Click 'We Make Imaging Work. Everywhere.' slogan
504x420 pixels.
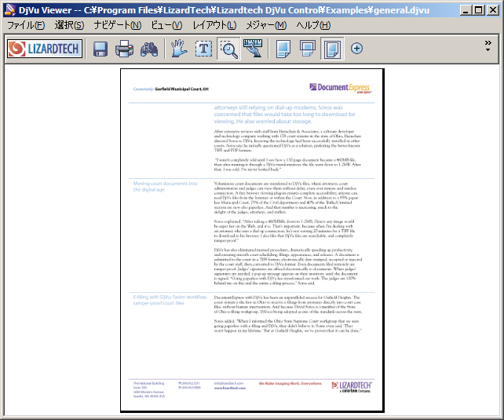290,383
